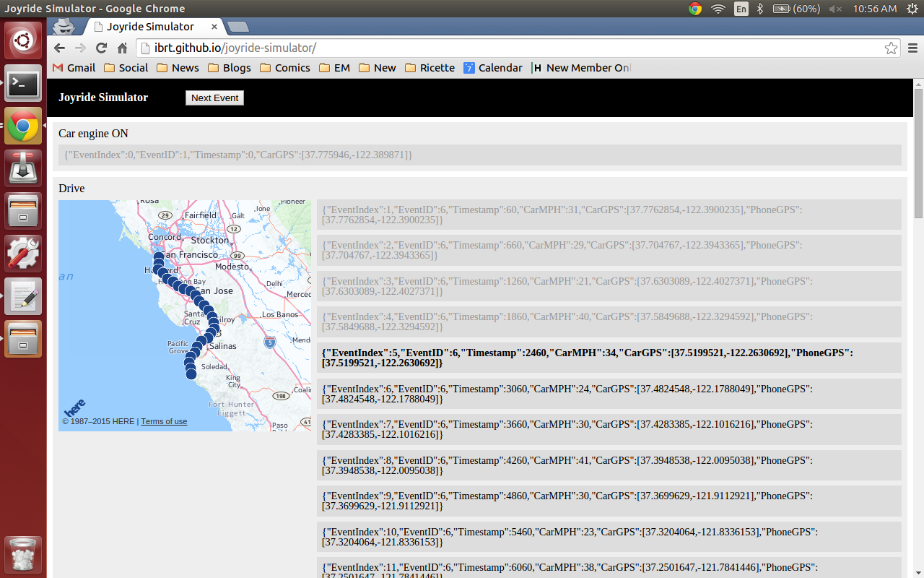Open the 10:56 AM clock menu
The height and width of the screenshot is (578, 924).
point(875,9)
